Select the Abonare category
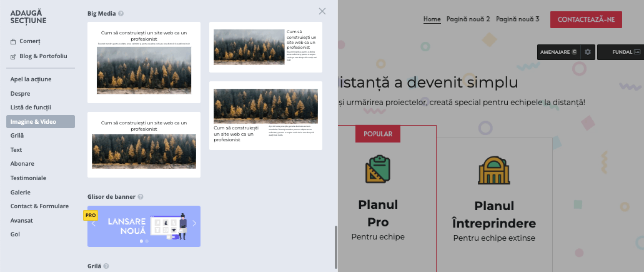The height and width of the screenshot is (272, 644). click(x=41, y=164)
